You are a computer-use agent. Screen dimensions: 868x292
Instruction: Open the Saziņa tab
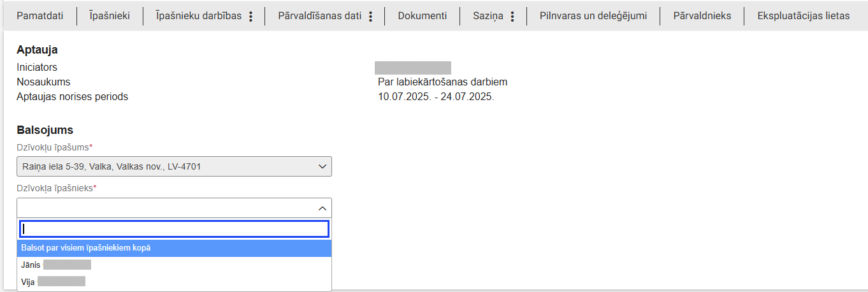pyautogui.click(x=488, y=16)
